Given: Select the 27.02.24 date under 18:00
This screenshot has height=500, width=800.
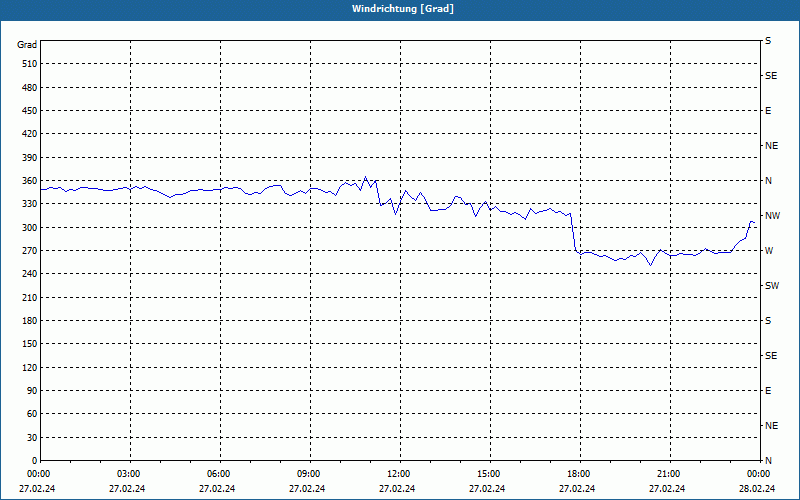Looking at the screenshot, I should [577, 489].
